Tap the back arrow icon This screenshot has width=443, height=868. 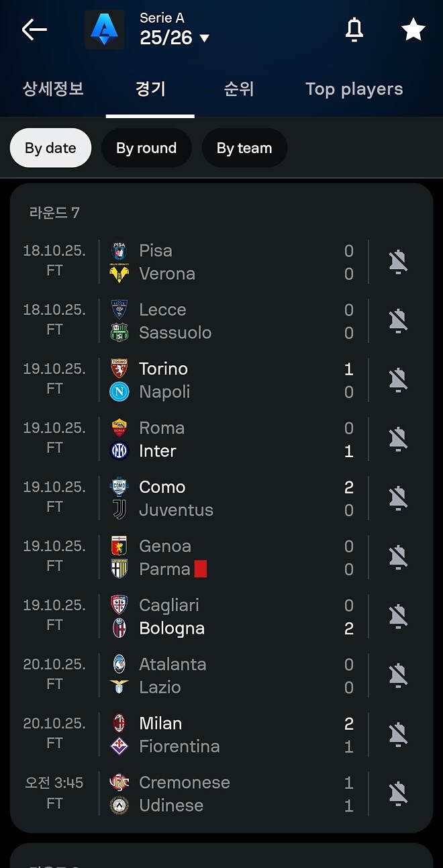(34, 30)
